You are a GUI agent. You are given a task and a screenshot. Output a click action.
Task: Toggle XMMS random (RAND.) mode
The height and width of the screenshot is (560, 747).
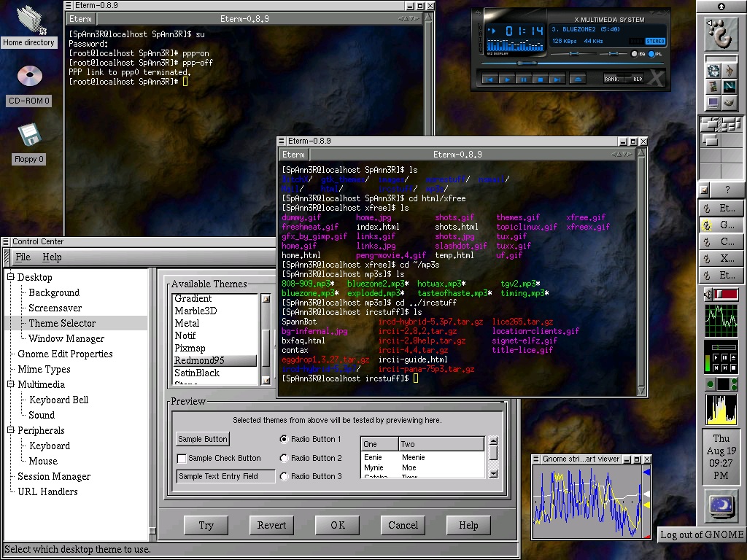click(x=612, y=79)
